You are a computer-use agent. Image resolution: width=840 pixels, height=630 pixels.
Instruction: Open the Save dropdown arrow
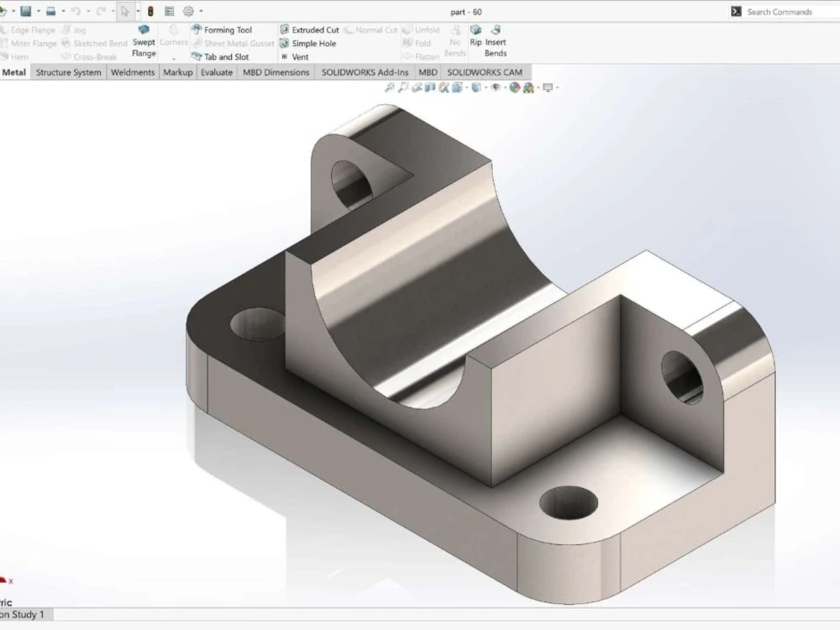39,11
